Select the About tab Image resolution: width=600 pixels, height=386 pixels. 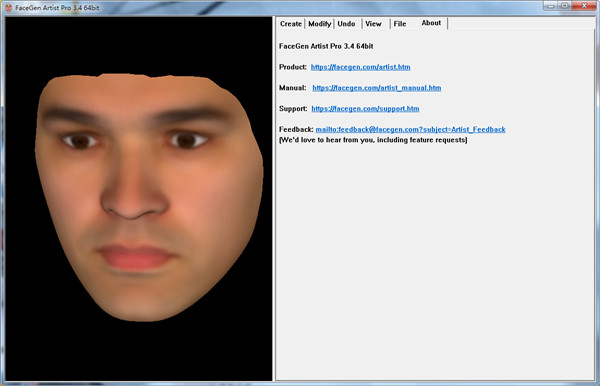pos(431,23)
